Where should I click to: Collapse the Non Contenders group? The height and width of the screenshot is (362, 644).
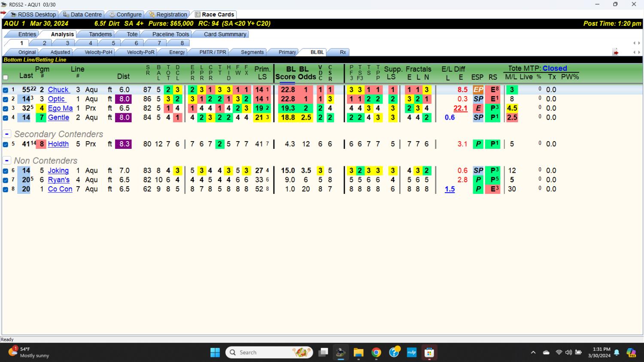point(7,161)
